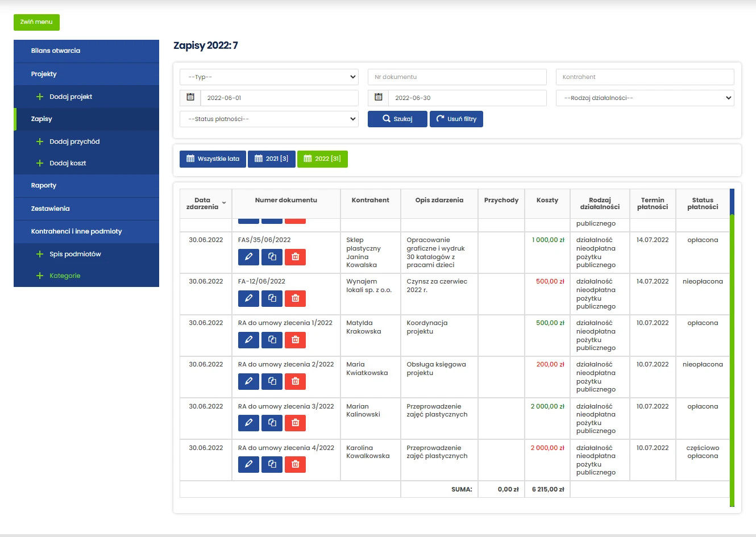This screenshot has height=537, width=756.
Task: Select the 2022 [31] year filter
Action: 322,159
